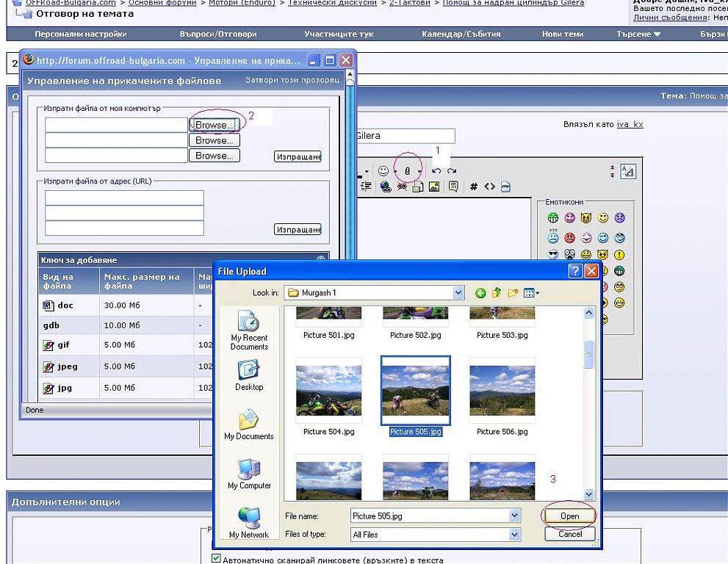Open Участниците тук in the navbar
Image resolution: width=728 pixels, height=564 pixels.
[339, 34]
